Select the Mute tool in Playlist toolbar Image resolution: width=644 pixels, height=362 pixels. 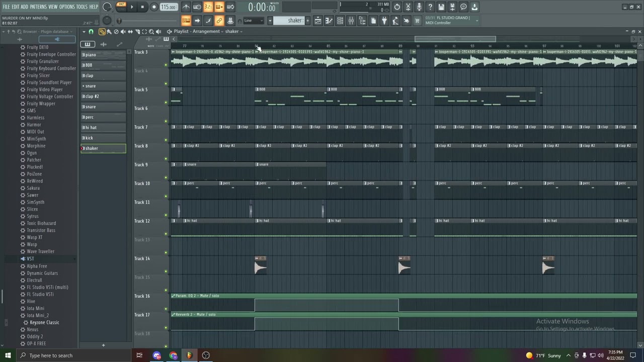(x=123, y=32)
